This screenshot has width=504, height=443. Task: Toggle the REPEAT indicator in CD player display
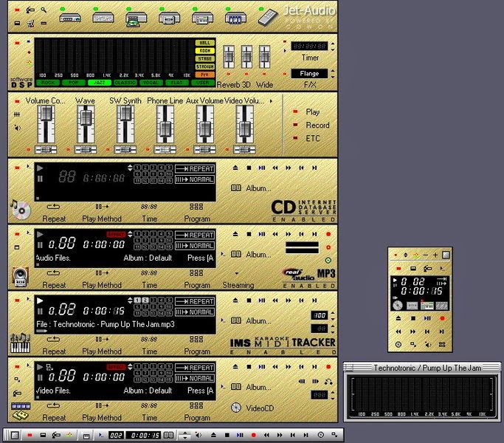[195, 168]
